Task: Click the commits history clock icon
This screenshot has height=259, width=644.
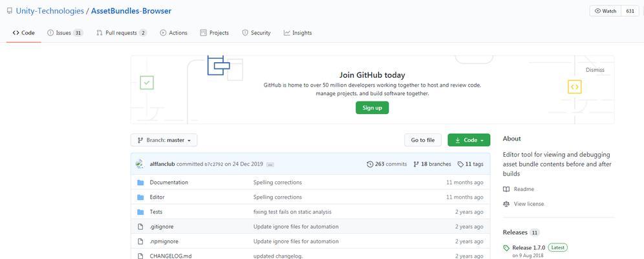Action: [370, 164]
